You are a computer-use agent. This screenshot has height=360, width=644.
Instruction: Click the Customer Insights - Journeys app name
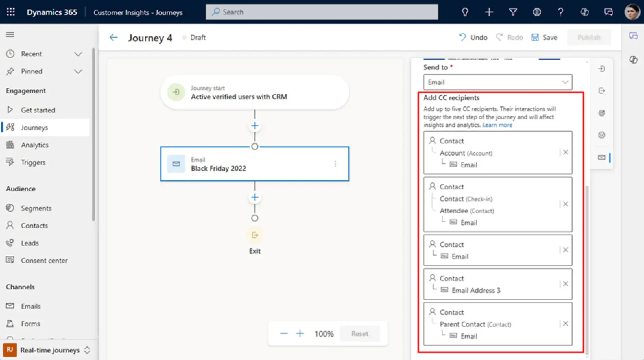coord(138,12)
